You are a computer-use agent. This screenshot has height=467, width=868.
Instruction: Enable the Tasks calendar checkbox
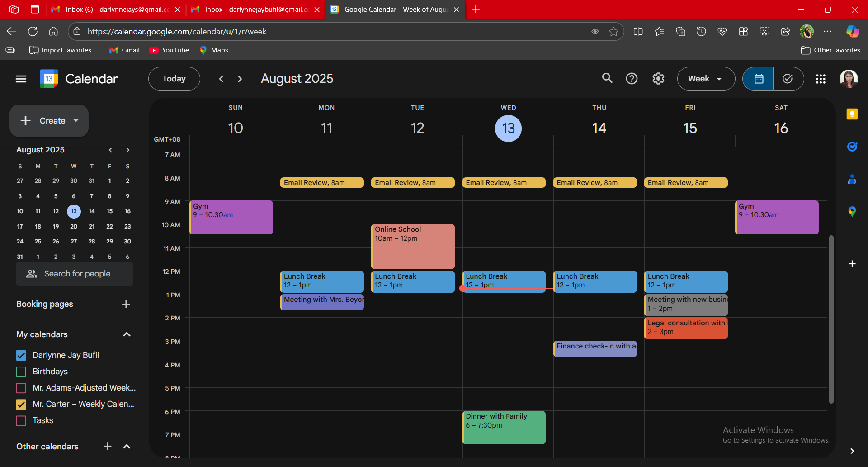21,420
